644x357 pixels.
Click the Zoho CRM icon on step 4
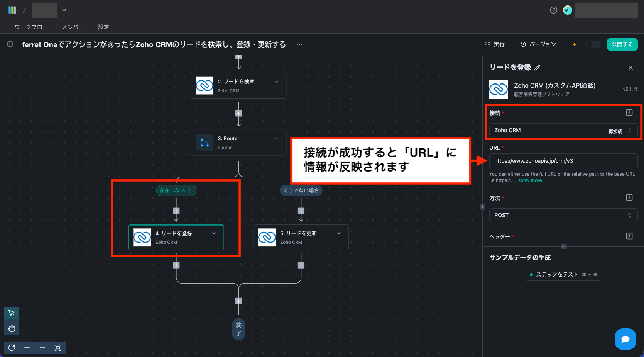click(142, 237)
